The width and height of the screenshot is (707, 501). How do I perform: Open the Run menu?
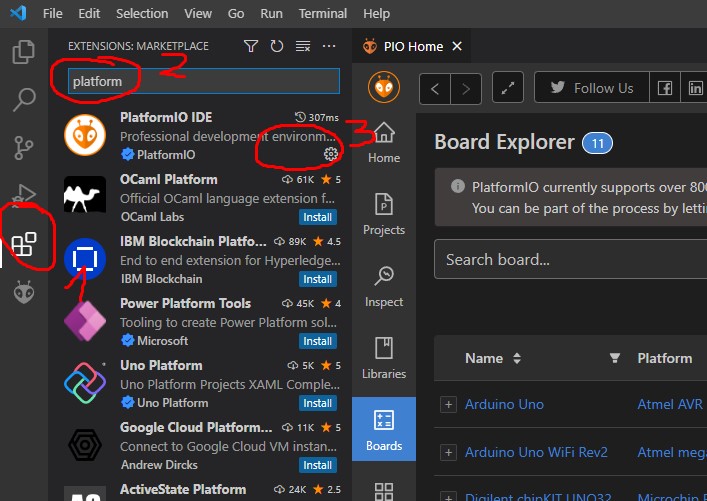271,14
